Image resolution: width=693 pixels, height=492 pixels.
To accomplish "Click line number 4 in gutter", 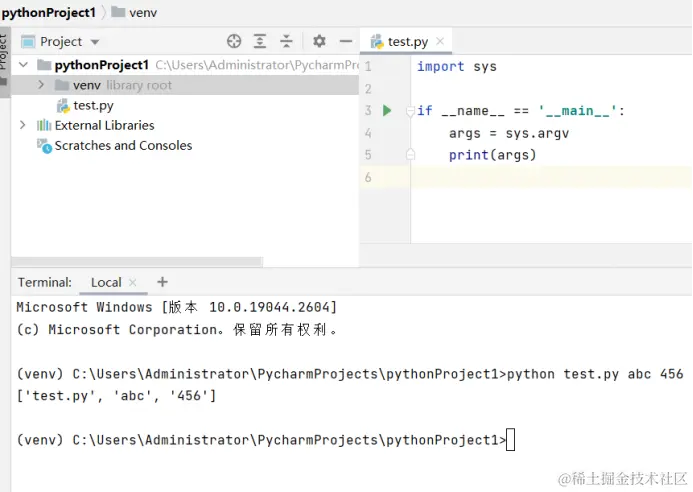I will pos(368,133).
